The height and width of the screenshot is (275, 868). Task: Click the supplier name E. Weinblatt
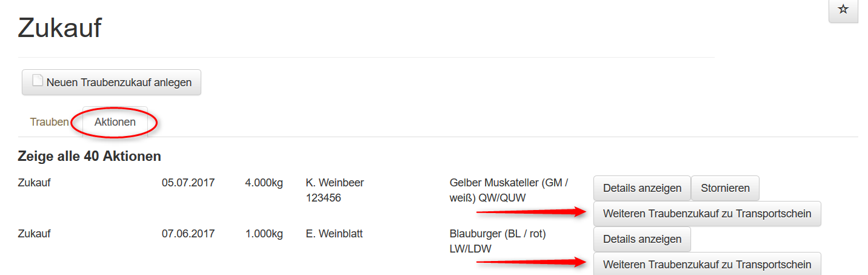(x=334, y=234)
